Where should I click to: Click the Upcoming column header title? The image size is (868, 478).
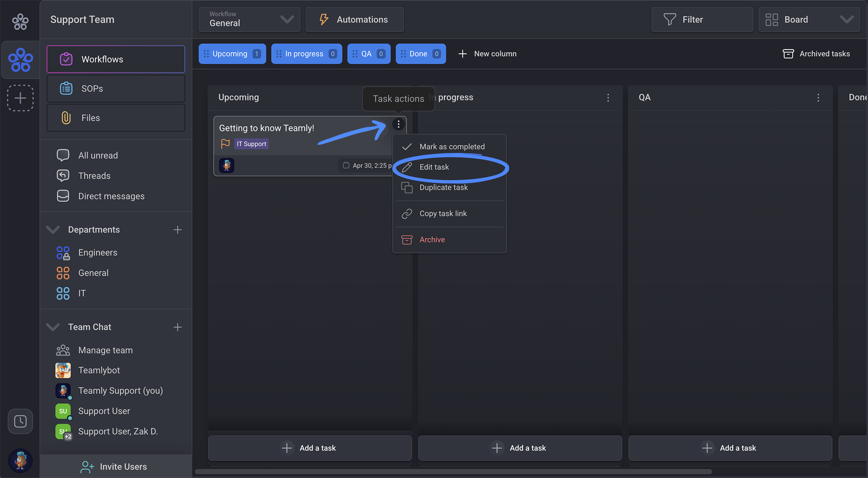[238, 97]
